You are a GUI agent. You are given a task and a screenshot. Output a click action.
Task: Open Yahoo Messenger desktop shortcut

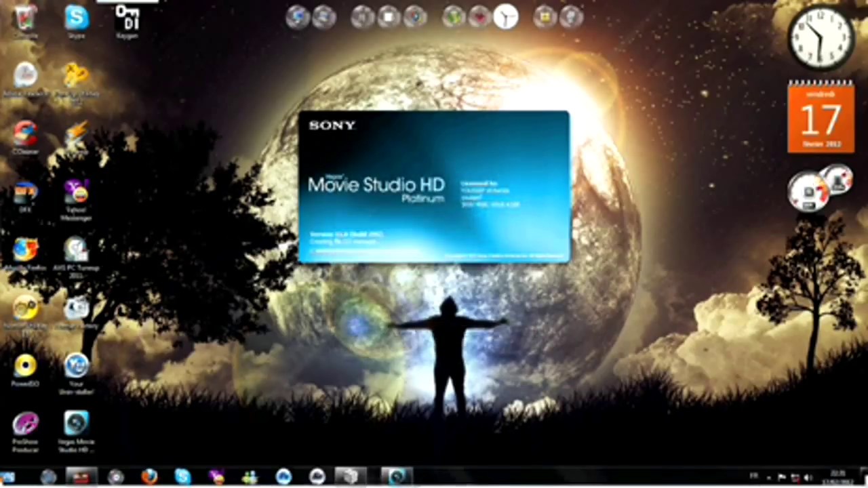tap(76, 200)
